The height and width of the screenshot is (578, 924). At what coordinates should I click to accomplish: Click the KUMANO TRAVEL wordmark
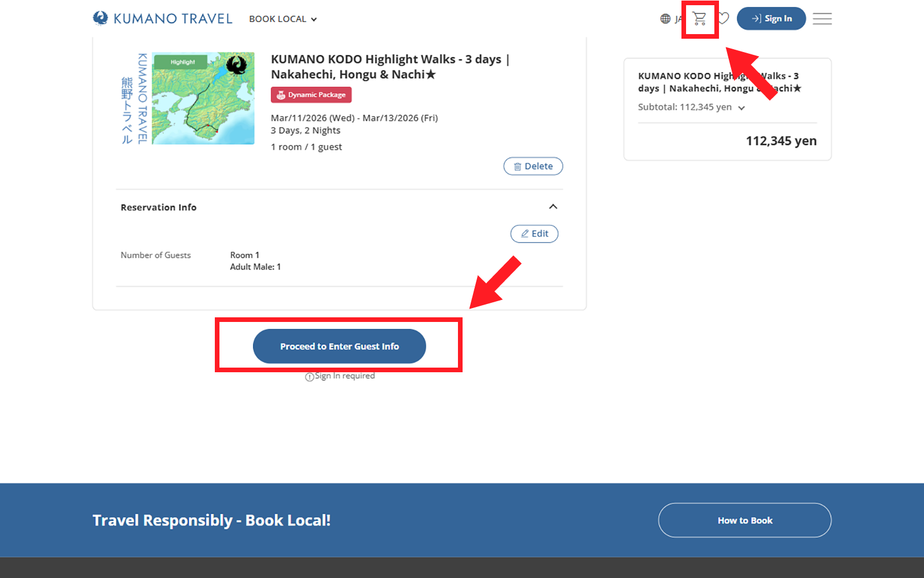(x=173, y=18)
